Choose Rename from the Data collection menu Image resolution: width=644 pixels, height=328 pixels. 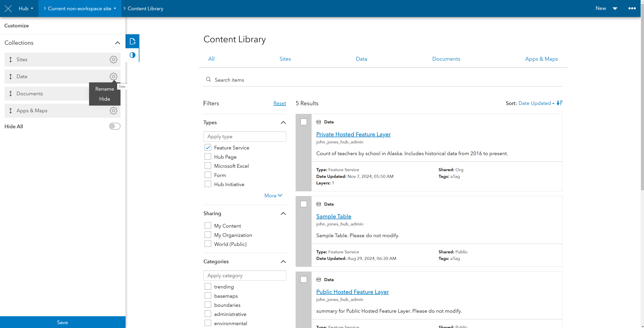[105, 89]
